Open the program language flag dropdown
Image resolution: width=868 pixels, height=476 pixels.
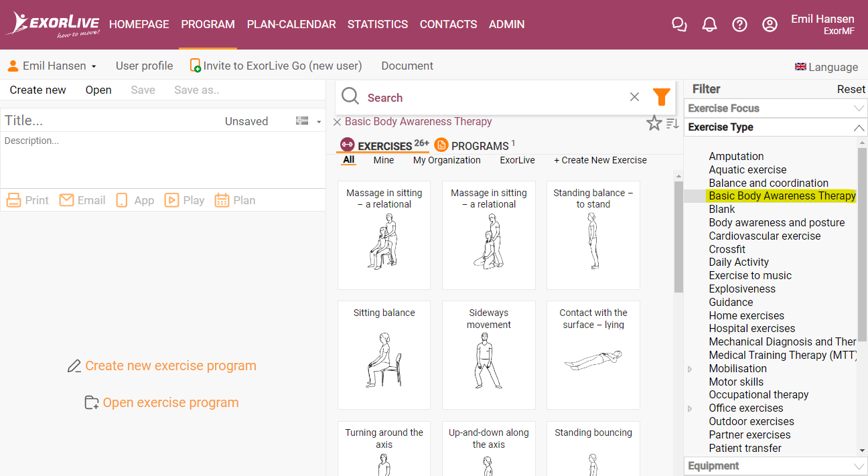(x=309, y=121)
